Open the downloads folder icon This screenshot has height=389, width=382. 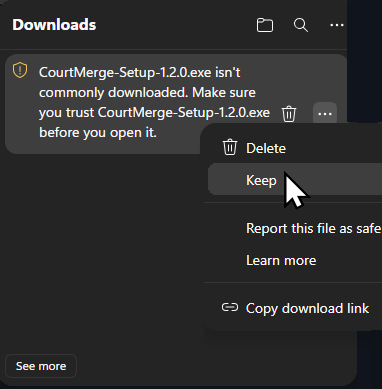[265, 25]
